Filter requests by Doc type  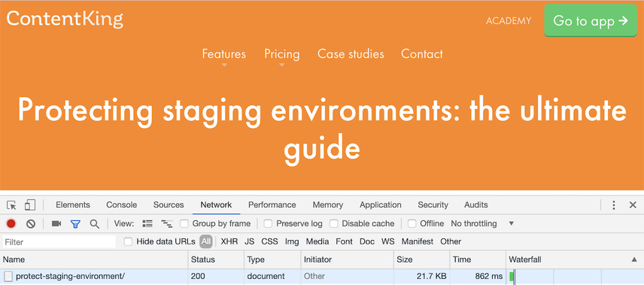click(367, 241)
